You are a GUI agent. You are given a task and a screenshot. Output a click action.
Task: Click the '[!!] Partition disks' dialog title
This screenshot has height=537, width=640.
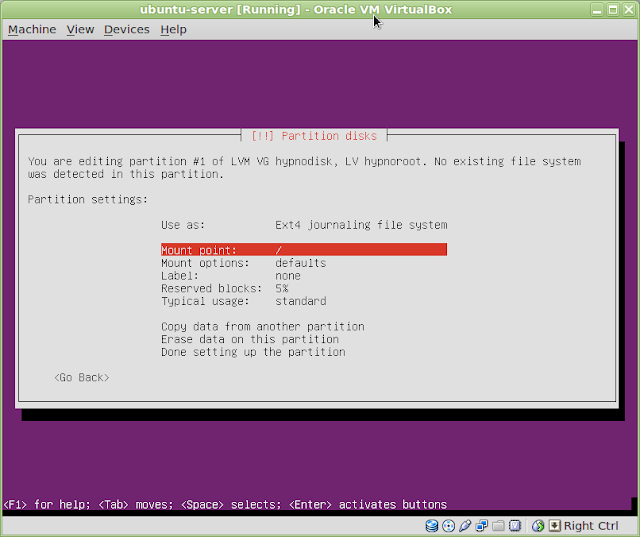[x=314, y=136]
